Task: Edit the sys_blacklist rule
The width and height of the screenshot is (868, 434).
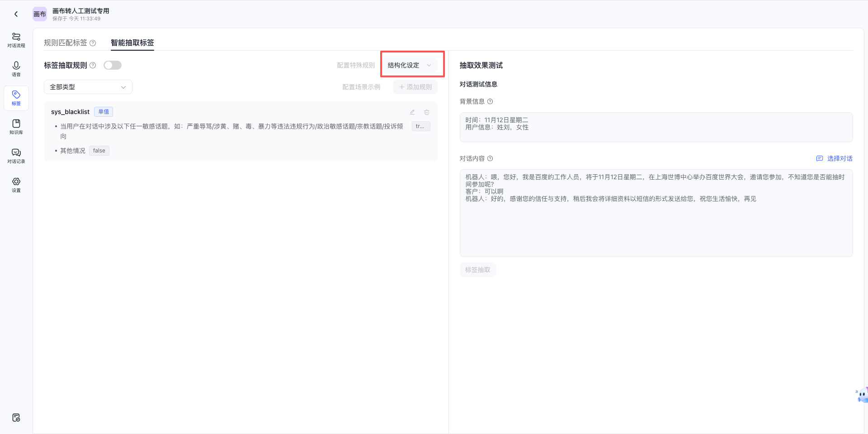Action: (x=412, y=112)
